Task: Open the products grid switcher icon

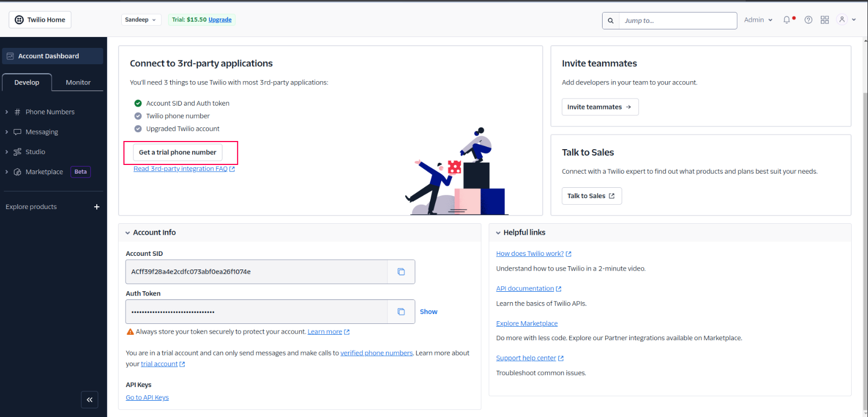Action: click(825, 20)
